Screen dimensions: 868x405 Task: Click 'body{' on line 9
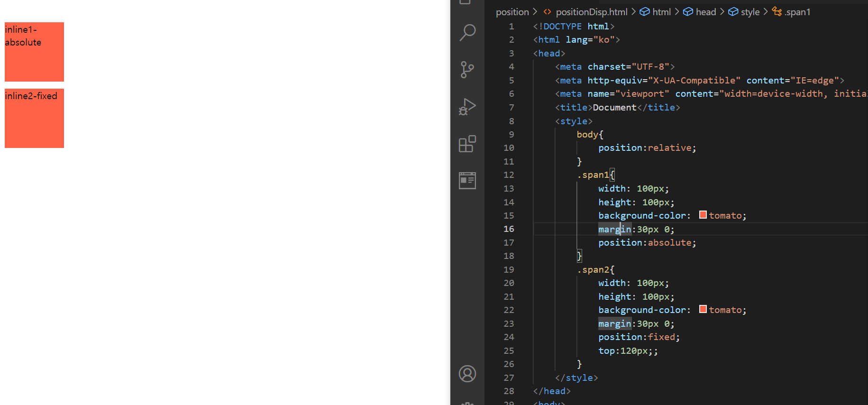click(x=590, y=135)
